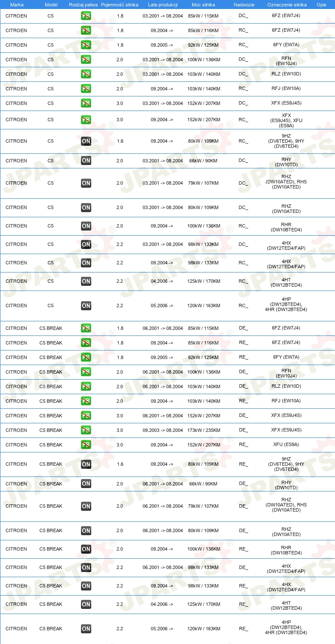335x644 pixels.
Task: Click the ON icon in the C5 BREAK DE_ 4HX row
Action: pos(86,567)
